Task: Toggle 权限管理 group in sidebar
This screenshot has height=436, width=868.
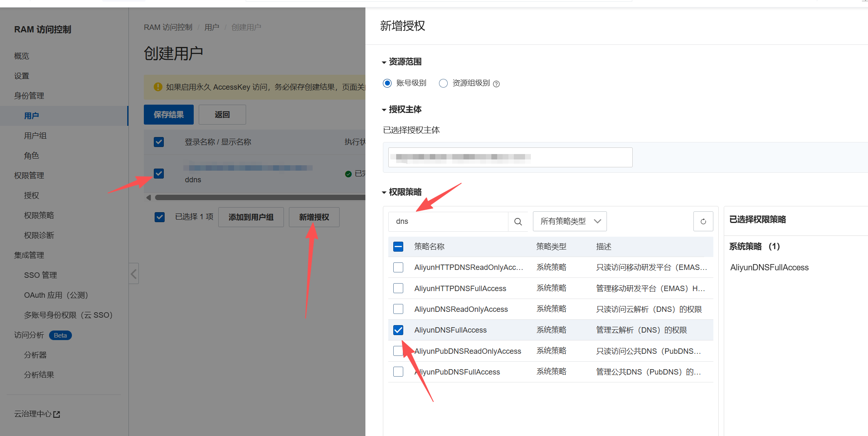Action: pos(29,176)
